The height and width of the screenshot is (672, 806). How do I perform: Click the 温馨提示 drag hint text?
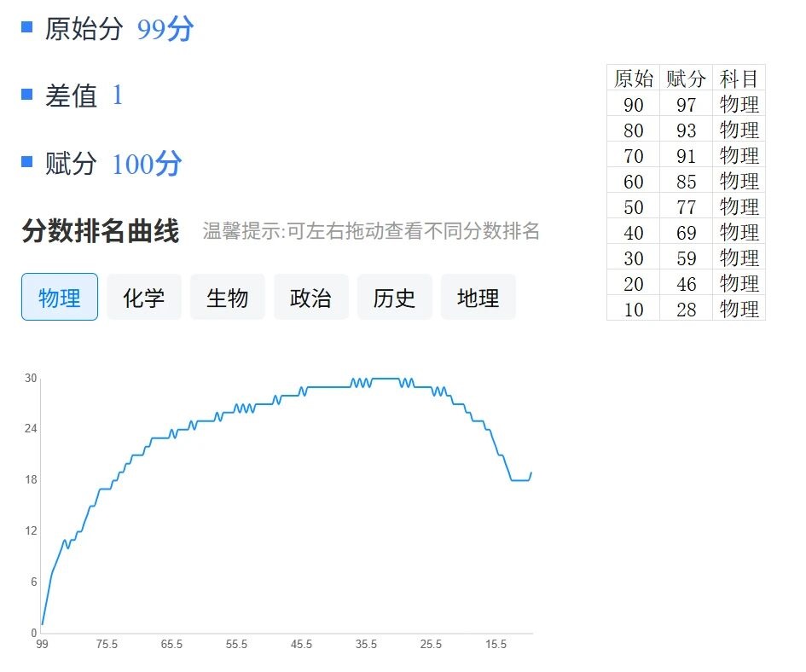[x=371, y=231]
